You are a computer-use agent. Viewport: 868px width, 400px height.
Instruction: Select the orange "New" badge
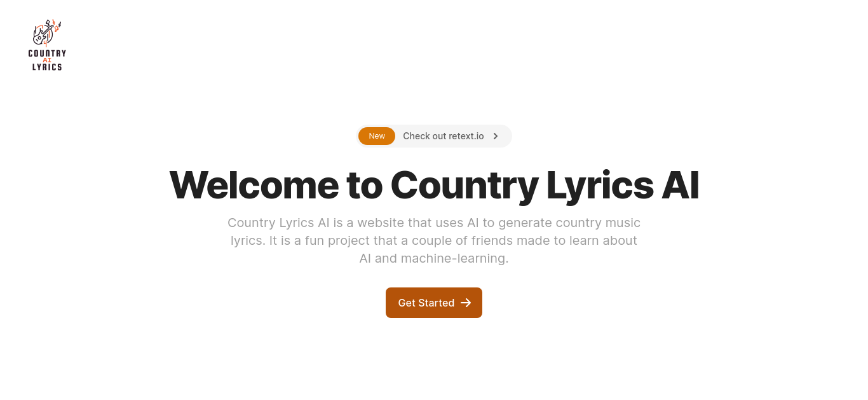coord(377,136)
